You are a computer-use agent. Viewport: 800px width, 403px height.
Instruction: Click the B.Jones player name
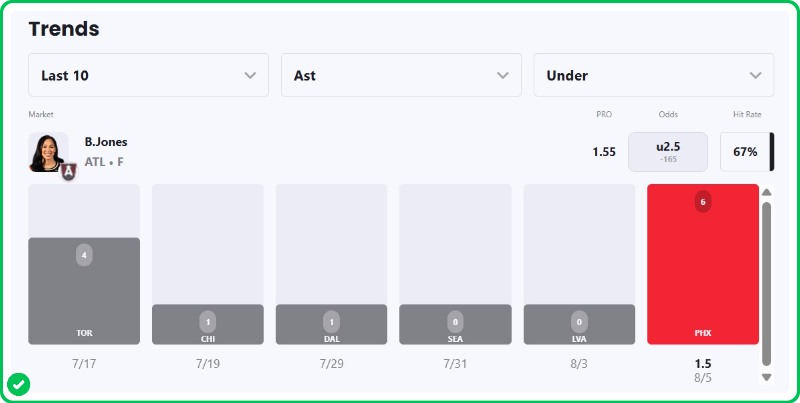point(106,142)
